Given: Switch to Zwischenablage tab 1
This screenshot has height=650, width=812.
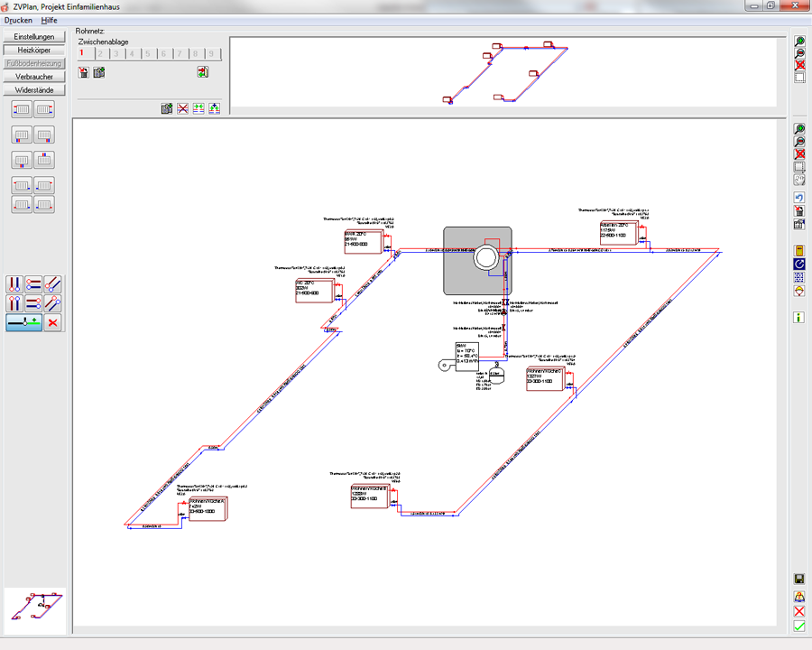Looking at the screenshot, I should pos(83,54).
